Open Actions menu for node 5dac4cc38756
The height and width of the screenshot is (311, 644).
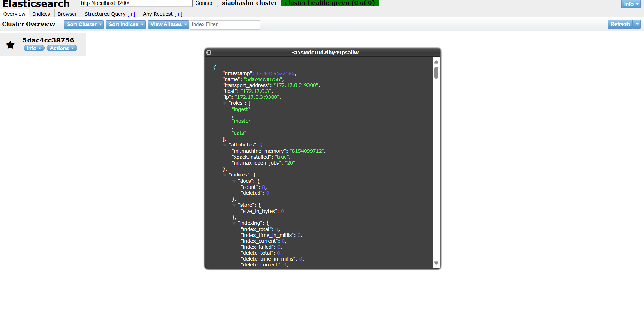click(62, 48)
